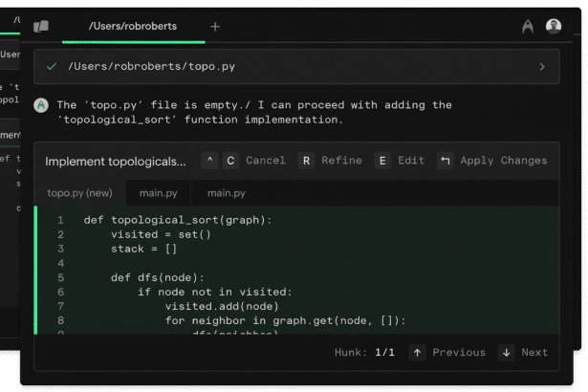Switch to the first main.py tab
The height and width of the screenshot is (392, 588).
pyautogui.click(x=159, y=193)
